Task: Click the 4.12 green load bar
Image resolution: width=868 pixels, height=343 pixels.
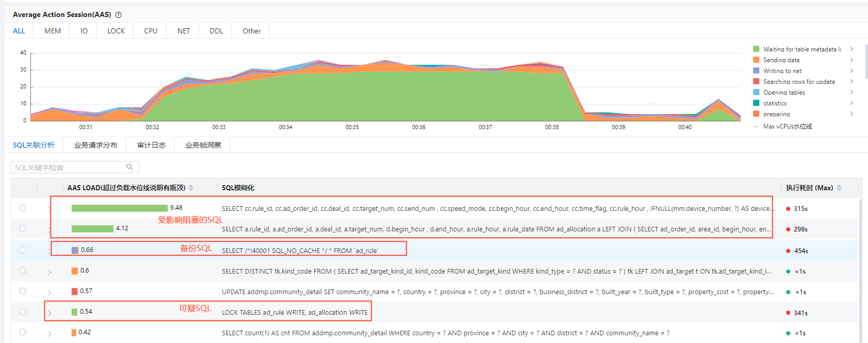Action: [93, 228]
